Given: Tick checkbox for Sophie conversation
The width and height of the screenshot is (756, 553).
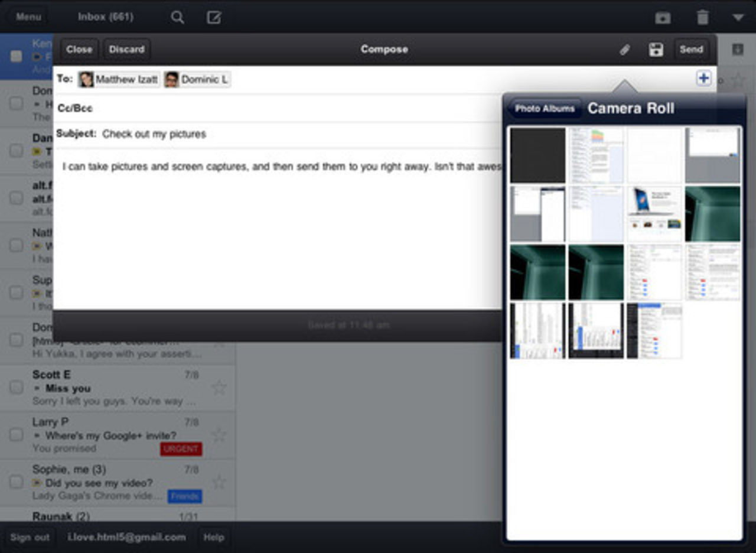Looking at the screenshot, I should [17, 482].
